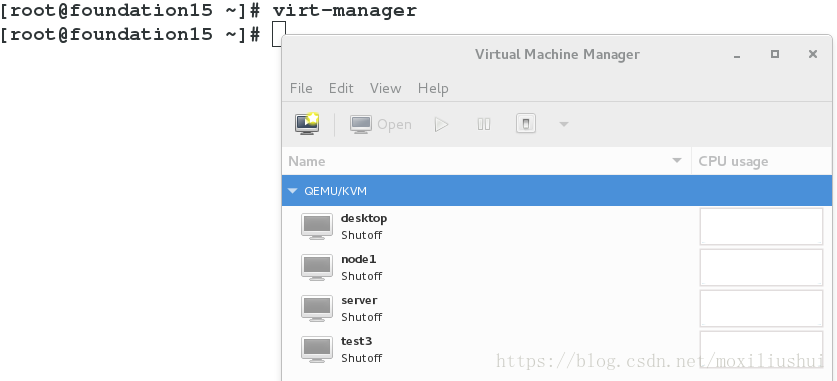Screen dimensions: 837x381
Task: Click the Shut Down power icon
Action: (526, 124)
